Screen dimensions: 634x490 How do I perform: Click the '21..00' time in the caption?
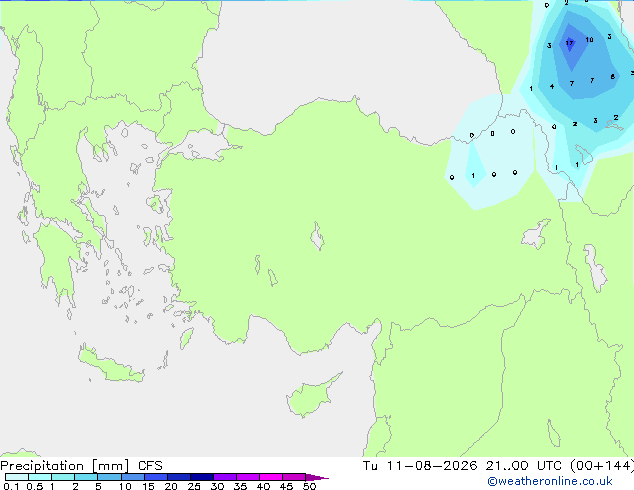pos(507,466)
